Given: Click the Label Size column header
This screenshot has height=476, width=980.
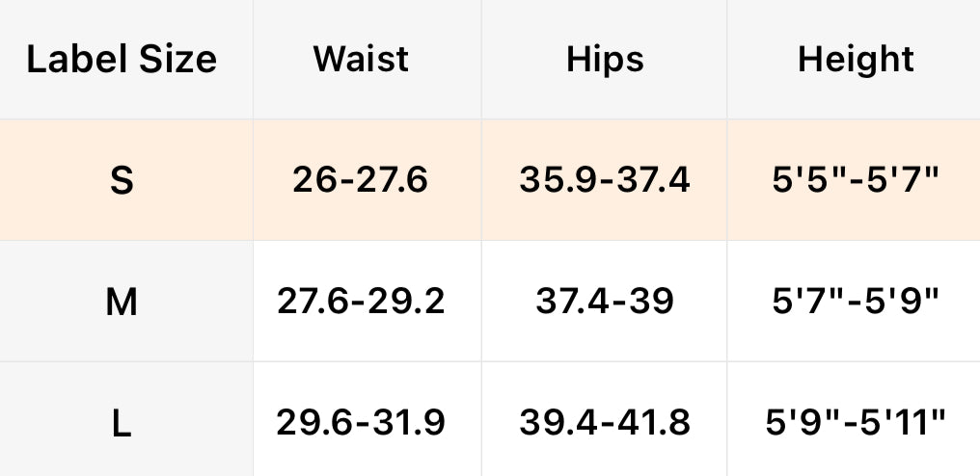Looking at the screenshot, I should coord(122,60).
